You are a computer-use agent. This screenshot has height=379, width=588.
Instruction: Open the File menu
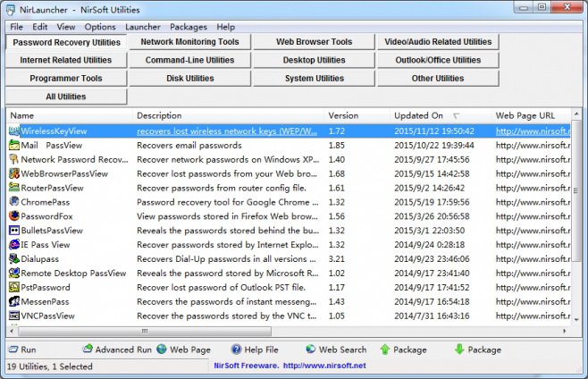[16, 27]
